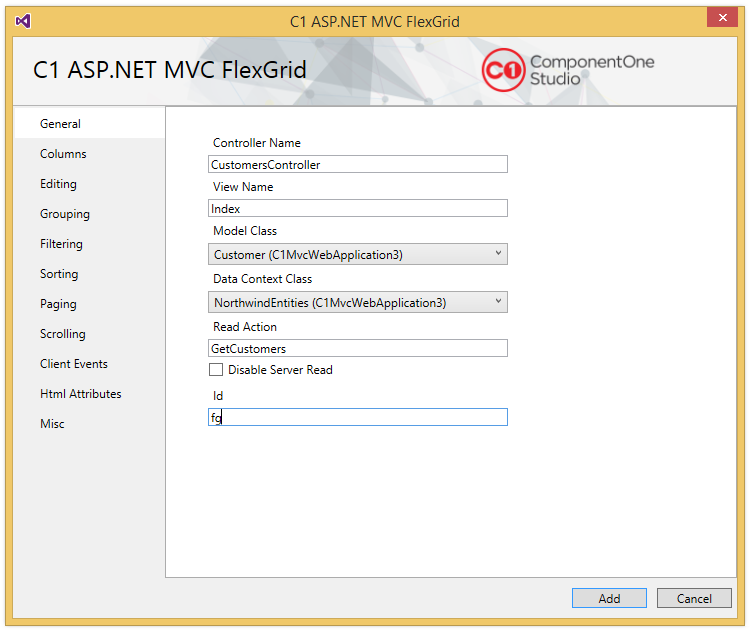Select the Columns tab

[63, 154]
